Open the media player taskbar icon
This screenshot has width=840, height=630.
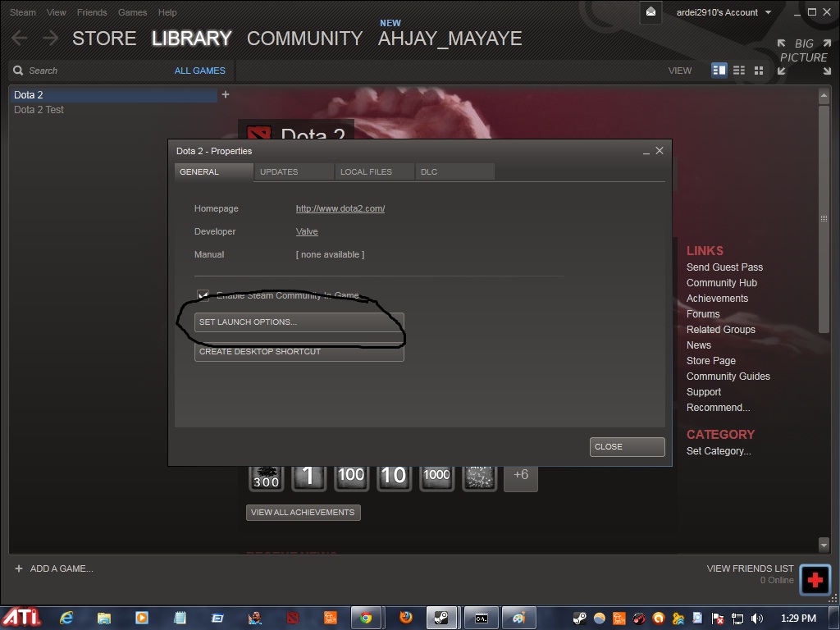pyautogui.click(x=142, y=619)
